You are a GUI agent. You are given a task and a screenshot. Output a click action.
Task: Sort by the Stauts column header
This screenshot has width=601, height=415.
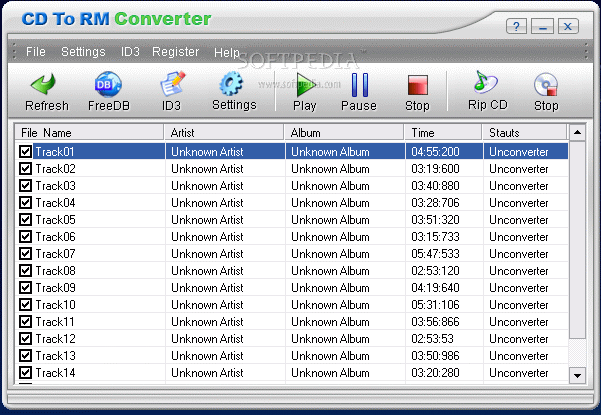tap(524, 133)
